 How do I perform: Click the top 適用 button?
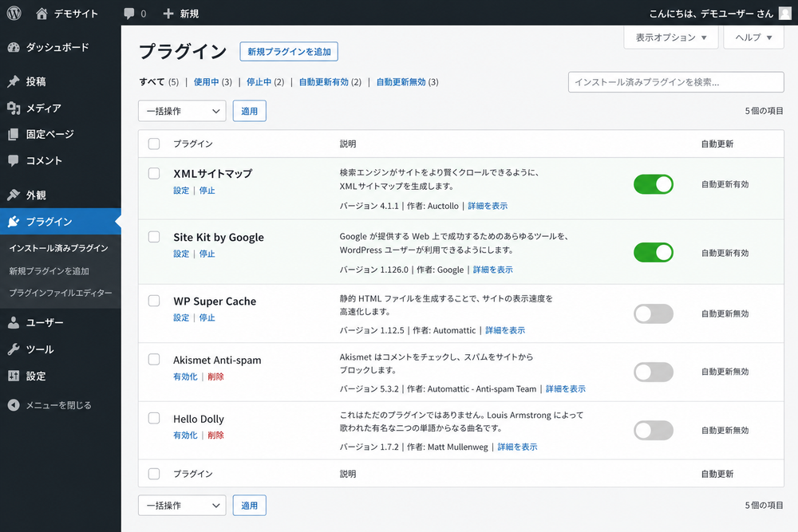coord(249,111)
